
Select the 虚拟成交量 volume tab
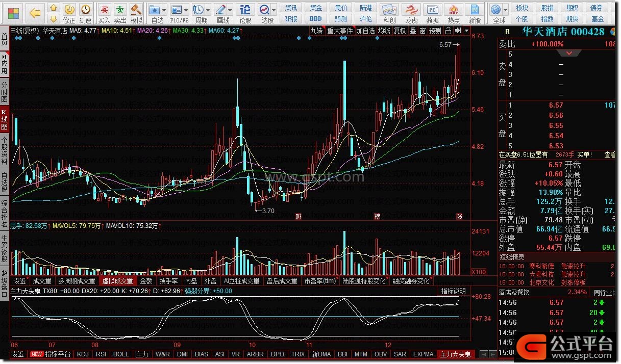(117, 281)
